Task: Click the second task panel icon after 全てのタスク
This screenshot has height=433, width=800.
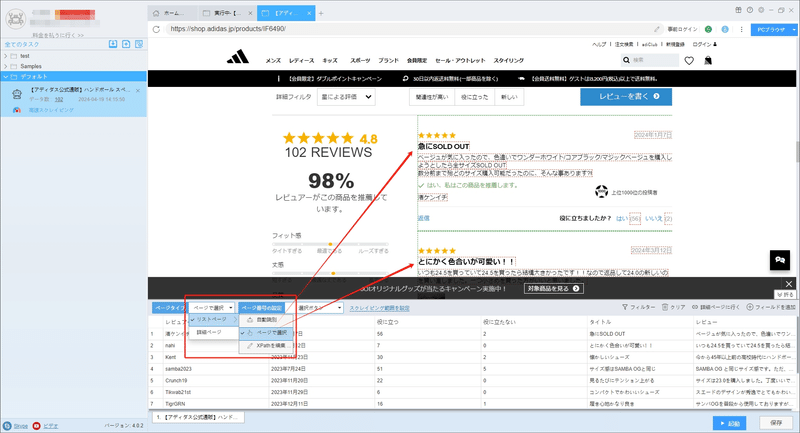Action: [x=126, y=44]
